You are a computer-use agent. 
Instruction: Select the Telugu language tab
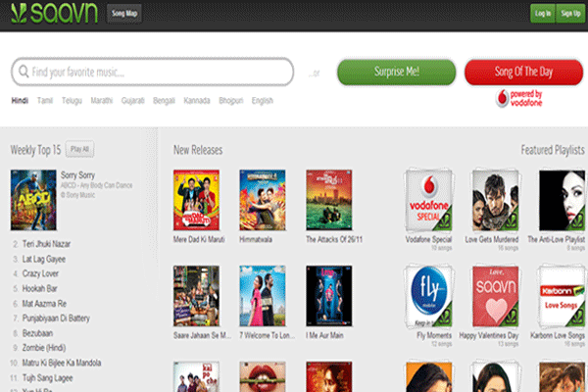point(72,101)
